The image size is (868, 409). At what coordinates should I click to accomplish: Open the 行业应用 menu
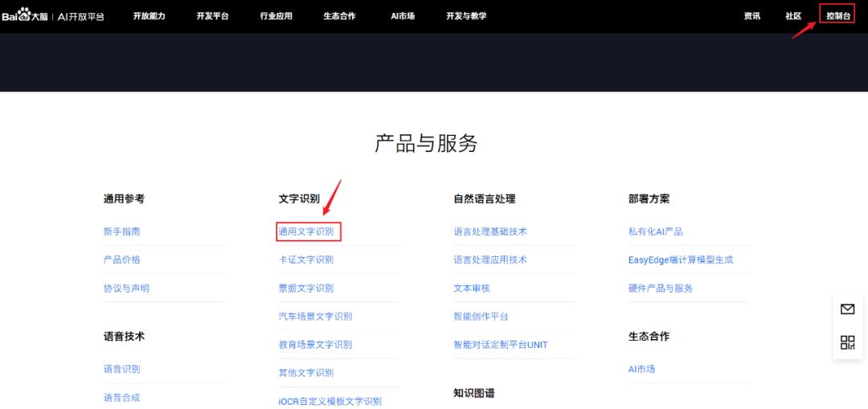coord(276,16)
